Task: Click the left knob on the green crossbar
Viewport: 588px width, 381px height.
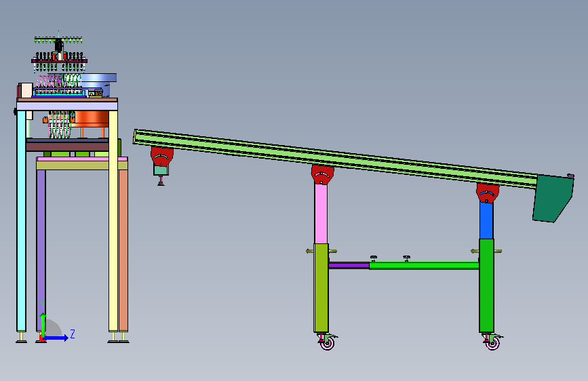Action: pyautogui.click(x=374, y=258)
